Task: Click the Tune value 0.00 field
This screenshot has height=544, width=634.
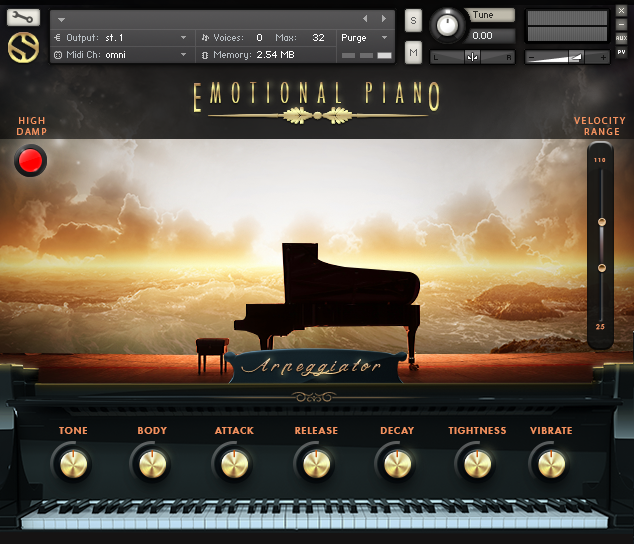Action: pos(489,36)
